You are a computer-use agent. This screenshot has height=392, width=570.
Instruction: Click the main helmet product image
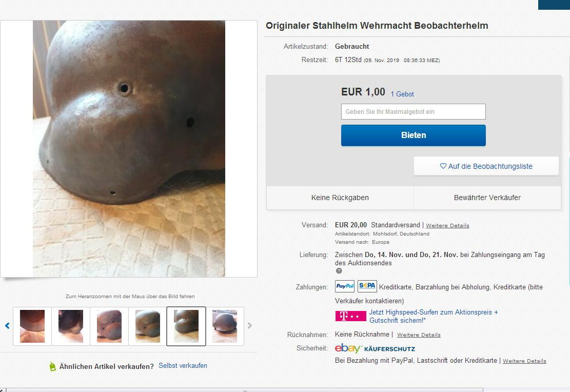(x=129, y=149)
